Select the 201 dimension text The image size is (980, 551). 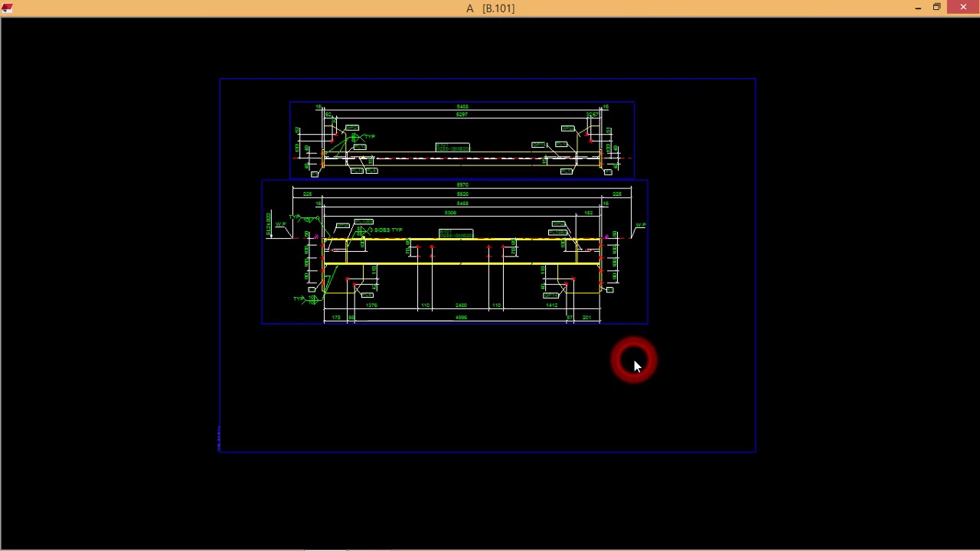[586, 317]
